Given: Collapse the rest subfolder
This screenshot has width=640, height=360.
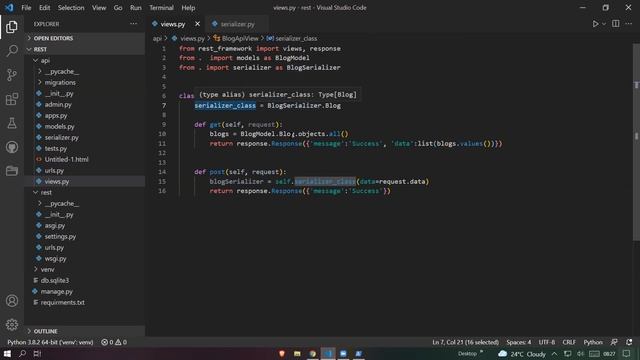Looking at the screenshot, I should tap(85, 192).
